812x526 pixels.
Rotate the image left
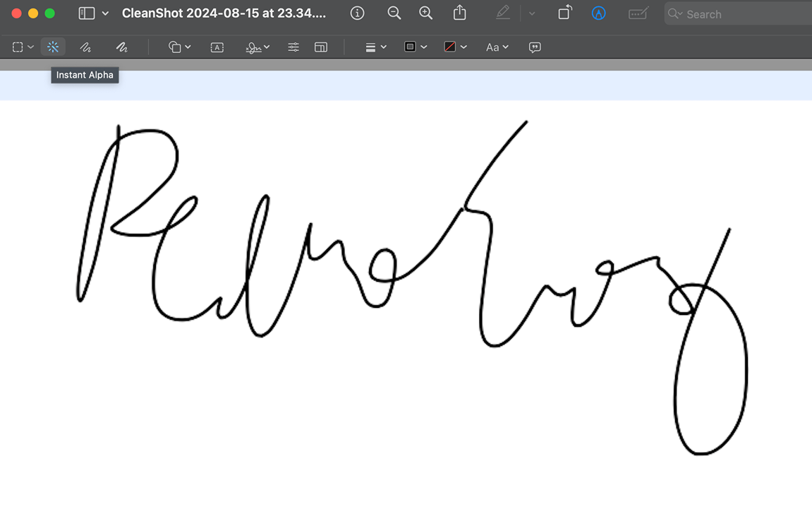pos(564,13)
